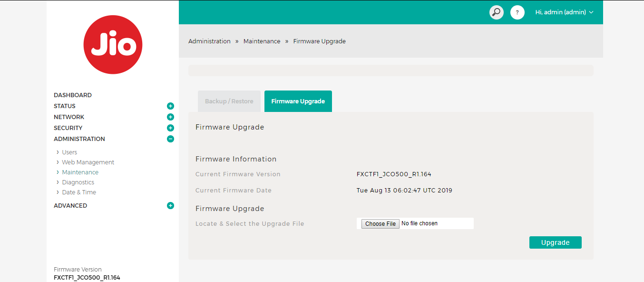Click the Jio logo
The image size is (644, 282).
(113, 45)
